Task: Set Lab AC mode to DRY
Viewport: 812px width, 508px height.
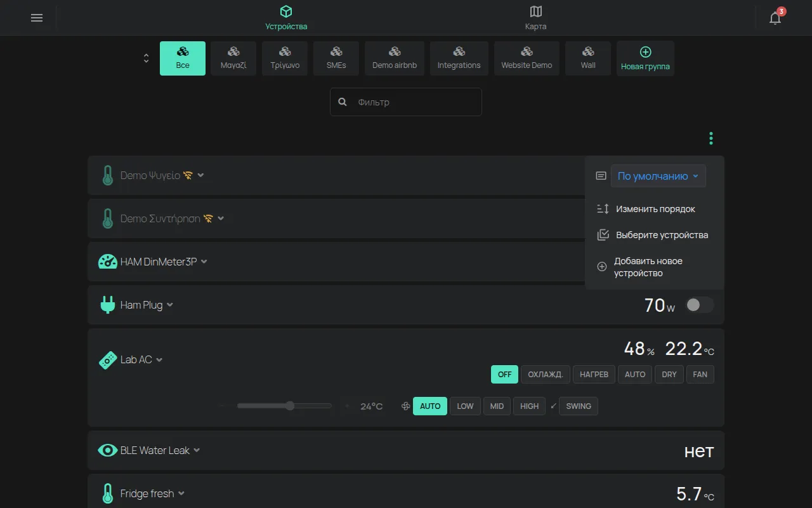Action: [x=669, y=375]
